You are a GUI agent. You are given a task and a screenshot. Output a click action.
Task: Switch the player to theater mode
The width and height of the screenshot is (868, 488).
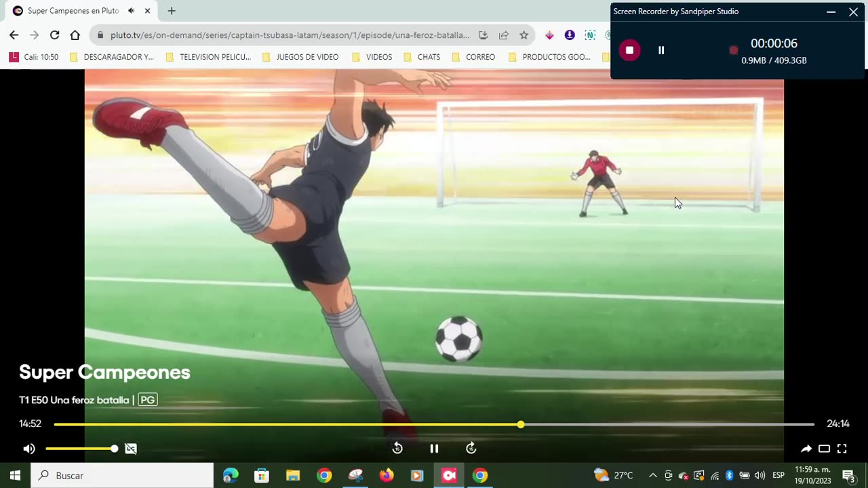click(x=824, y=449)
